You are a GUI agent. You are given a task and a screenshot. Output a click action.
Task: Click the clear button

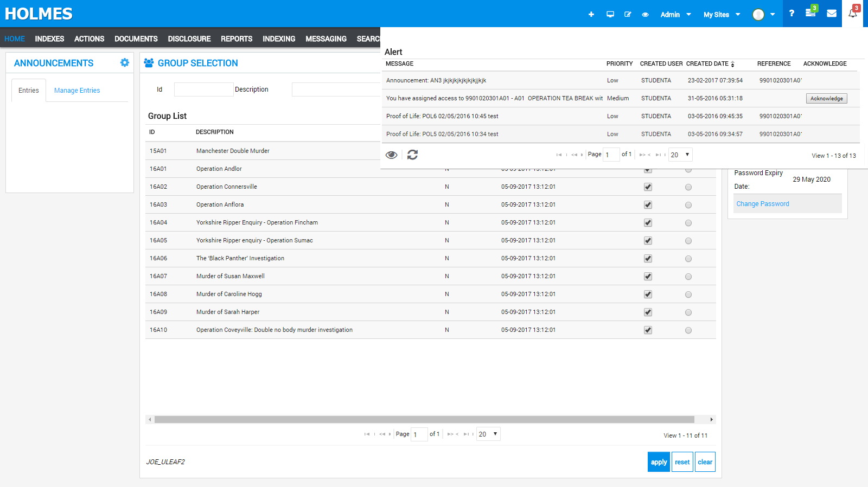705,462
